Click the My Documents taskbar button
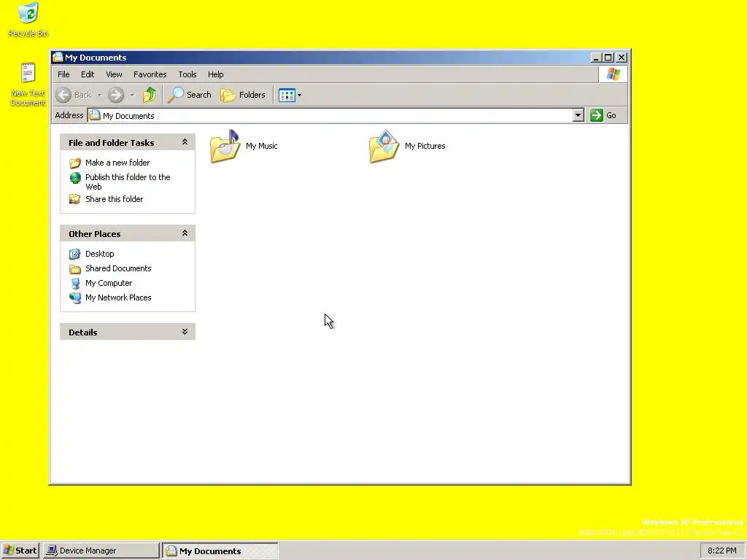Screen dimensions: 747x560 tap(220, 551)
